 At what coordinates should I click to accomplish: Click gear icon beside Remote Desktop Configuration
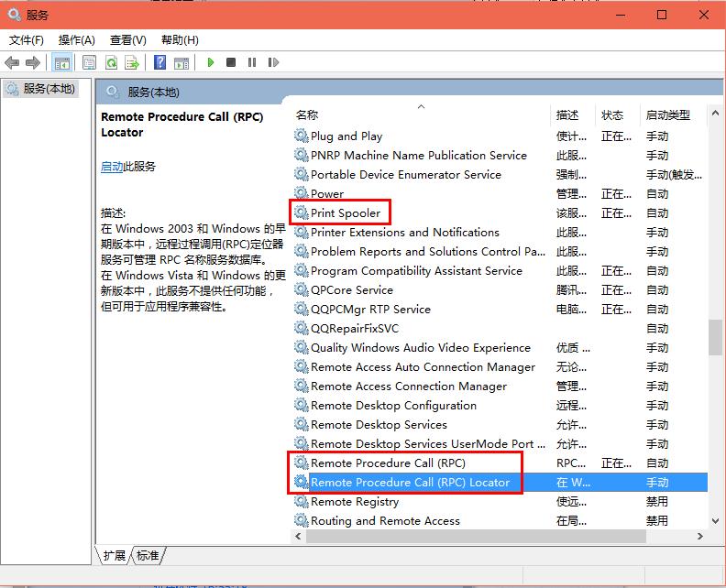tap(301, 405)
